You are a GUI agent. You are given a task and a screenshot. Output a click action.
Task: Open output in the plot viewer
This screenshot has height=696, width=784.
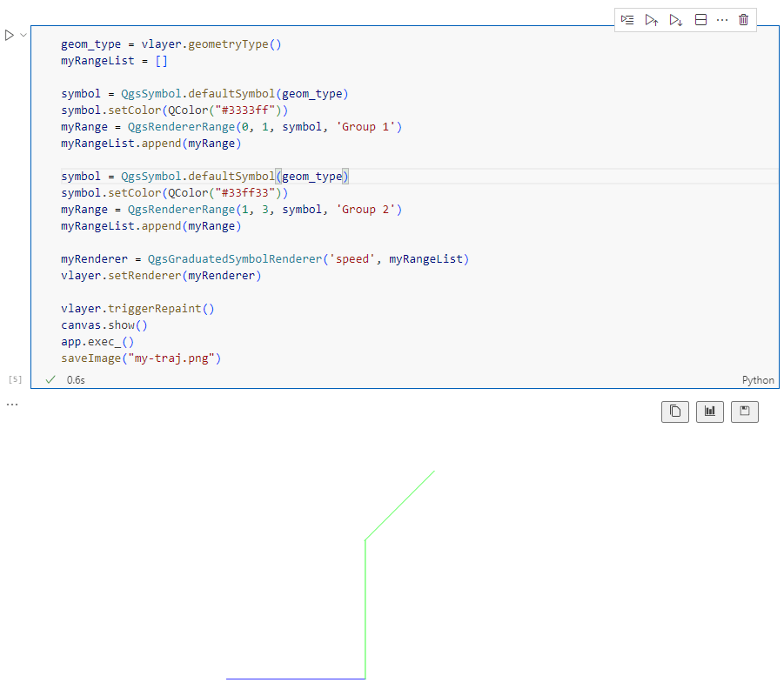pyautogui.click(x=709, y=412)
